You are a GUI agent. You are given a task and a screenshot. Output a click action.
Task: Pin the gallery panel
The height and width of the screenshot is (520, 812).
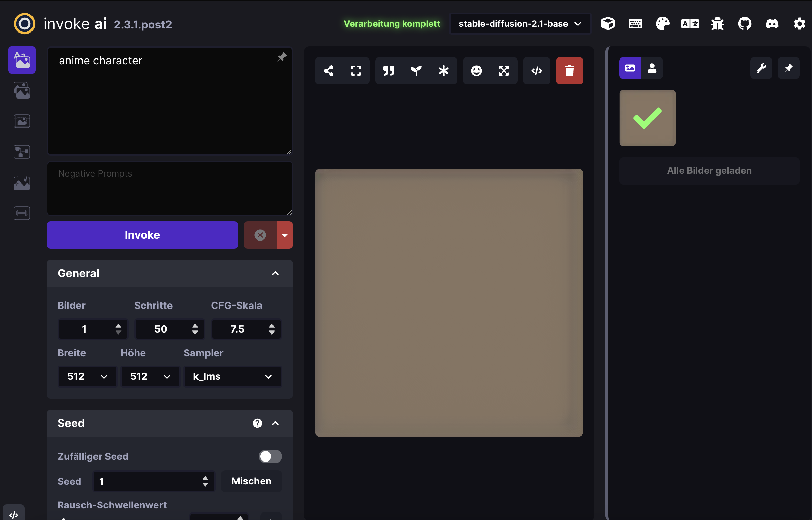tap(789, 68)
